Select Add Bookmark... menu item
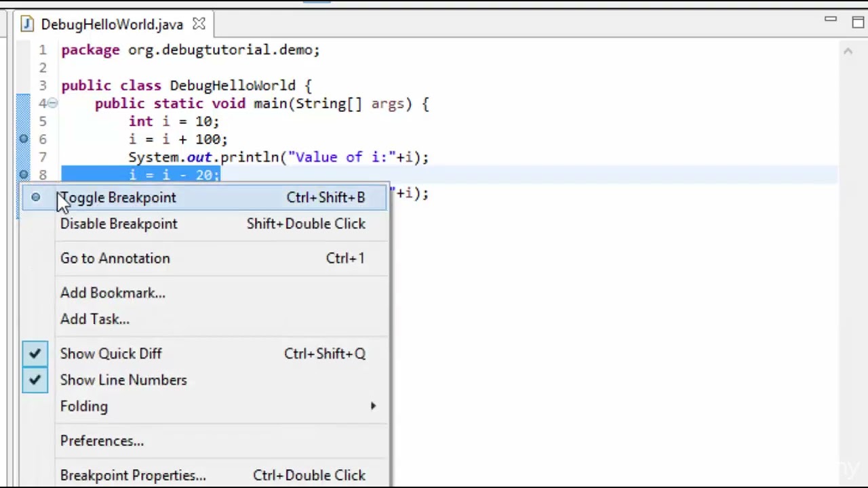The height and width of the screenshot is (488, 868). point(204,293)
